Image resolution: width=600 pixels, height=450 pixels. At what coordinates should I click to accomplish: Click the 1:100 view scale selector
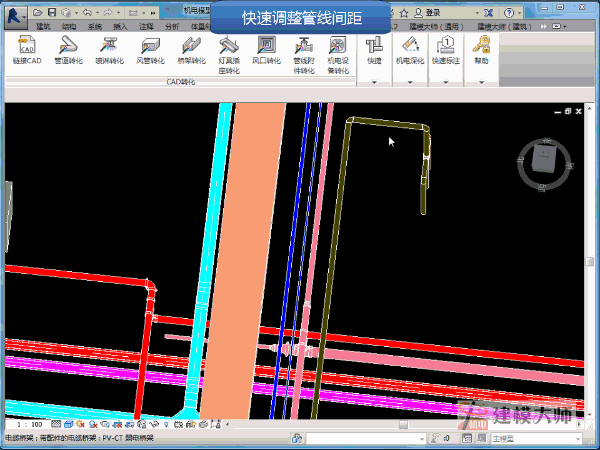click(29, 424)
